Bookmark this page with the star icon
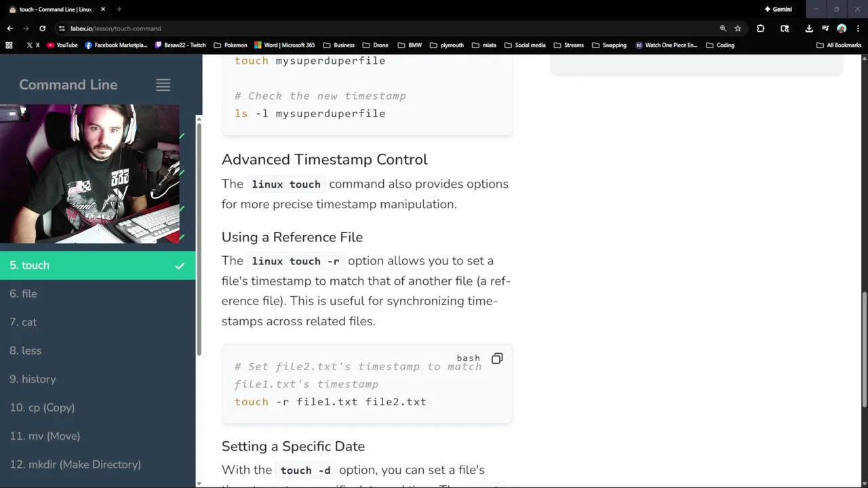Image resolution: width=868 pixels, height=488 pixels. [738, 28]
